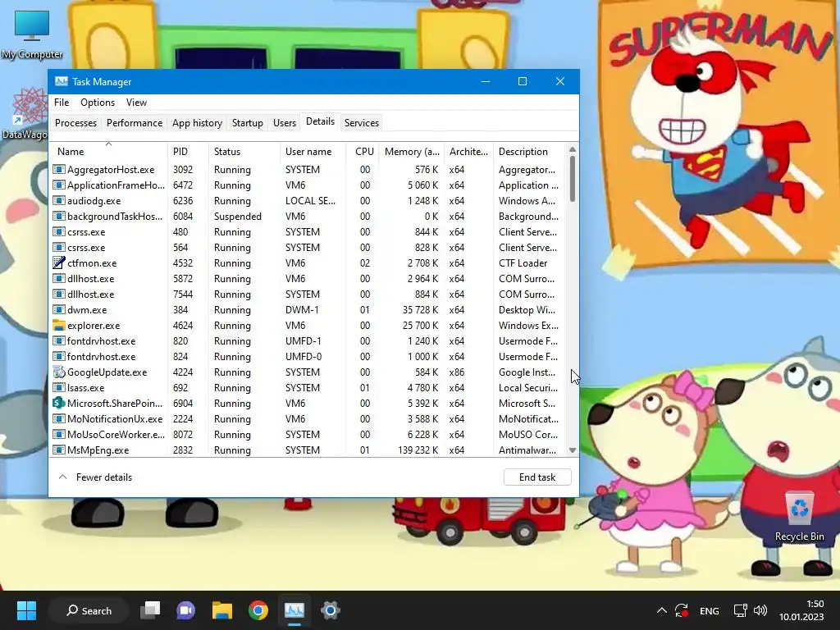Open Task View from the taskbar
Image resolution: width=840 pixels, height=630 pixels.
click(x=150, y=610)
